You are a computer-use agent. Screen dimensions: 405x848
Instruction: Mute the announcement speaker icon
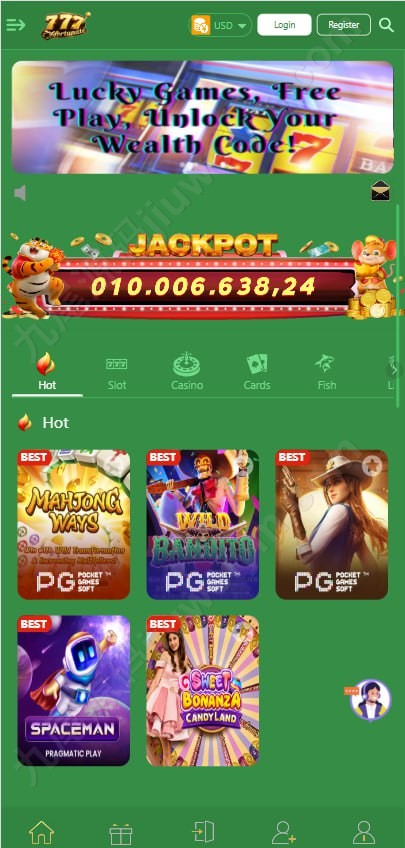point(20,193)
